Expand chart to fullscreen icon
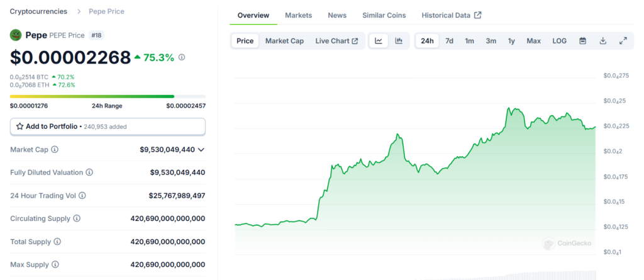The width and height of the screenshot is (644, 280). click(x=623, y=41)
